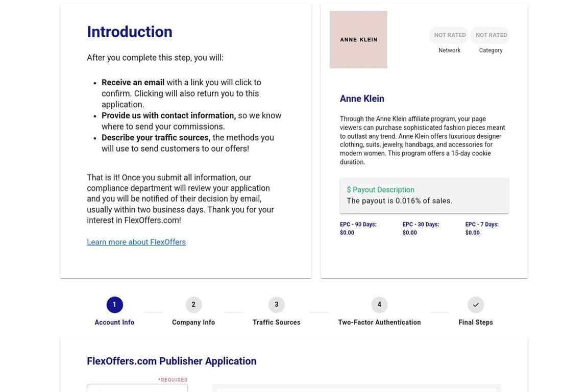This screenshot has width=588, height=392.
Task: Click the Anne Klein program title
Action: tap(362, 99)
